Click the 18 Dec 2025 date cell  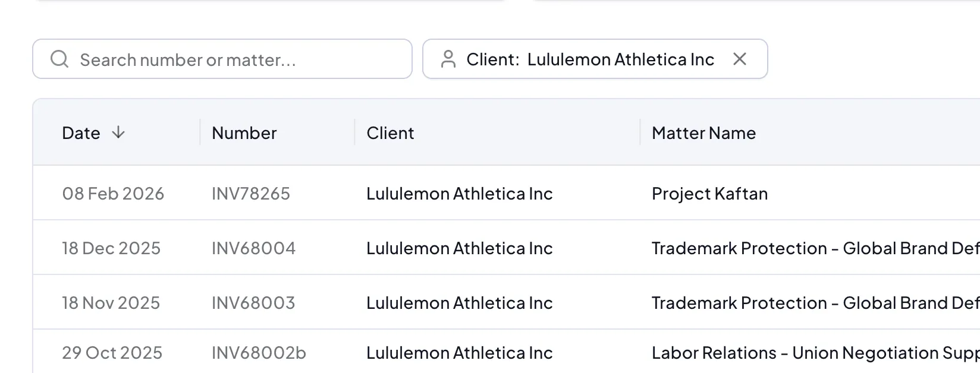click(x=111, y=248)
